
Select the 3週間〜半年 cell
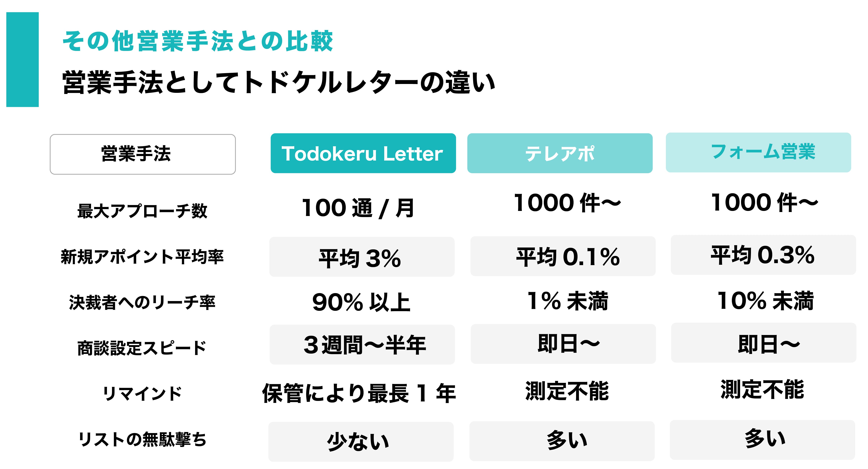coord(362,344)
